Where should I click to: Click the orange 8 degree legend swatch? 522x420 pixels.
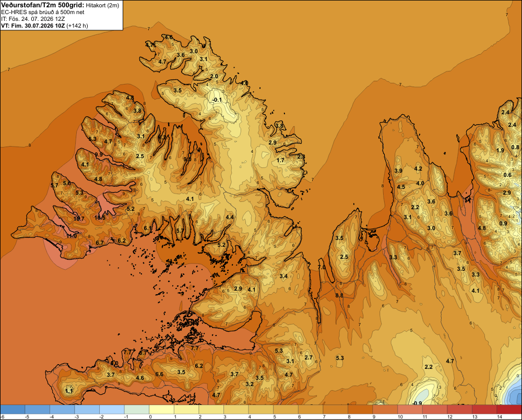360,409
